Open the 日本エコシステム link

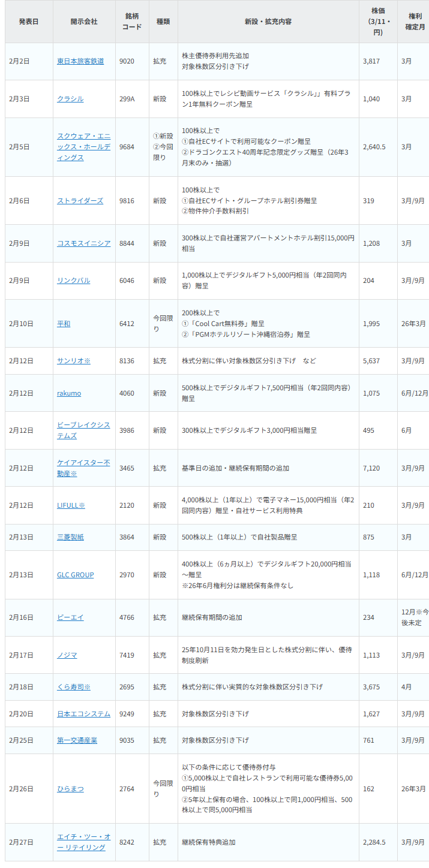point(83,714)
